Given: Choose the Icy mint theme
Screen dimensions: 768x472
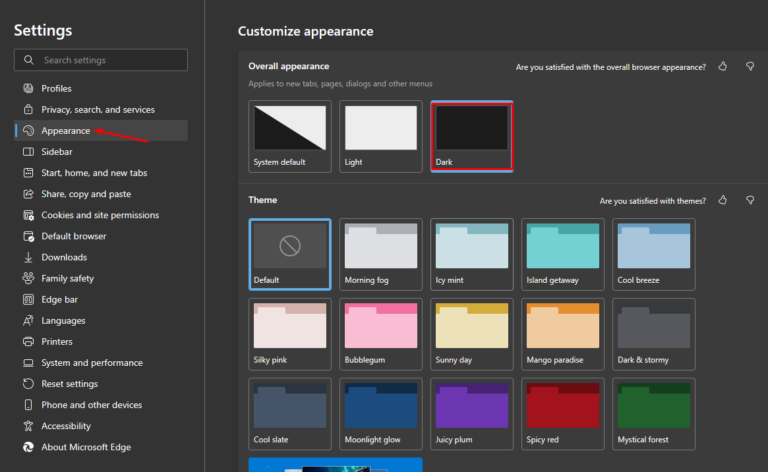Looking at the screenshot, I should pyautogui.click(x=472, y=255).
